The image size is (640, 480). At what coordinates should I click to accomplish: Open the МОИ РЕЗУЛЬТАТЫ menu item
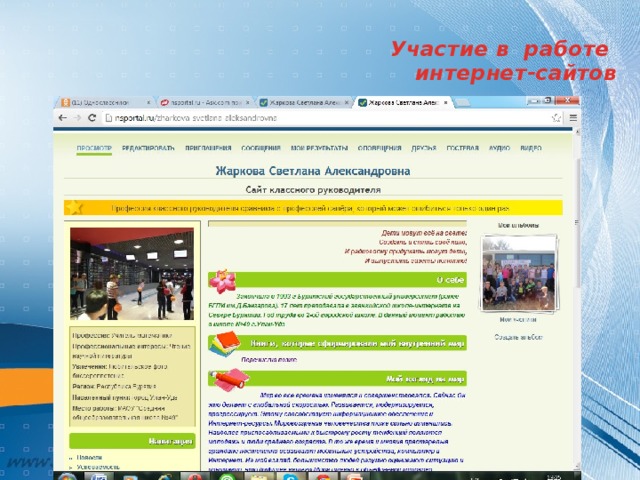point(319,148)
